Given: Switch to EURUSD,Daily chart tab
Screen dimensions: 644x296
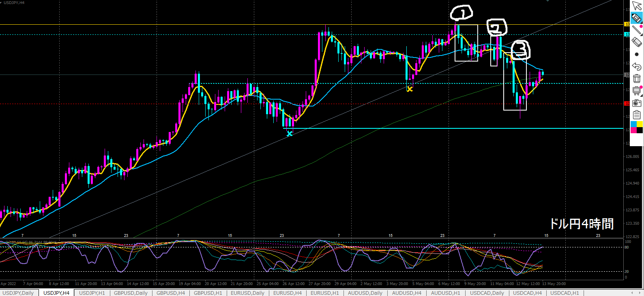Looking at the screenshot, I should point(247,293).
